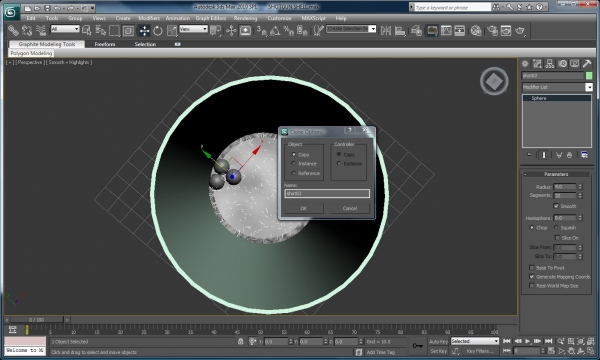
Task: Activate the Select and Rotate tool
Action: click(x=158, y=31)
